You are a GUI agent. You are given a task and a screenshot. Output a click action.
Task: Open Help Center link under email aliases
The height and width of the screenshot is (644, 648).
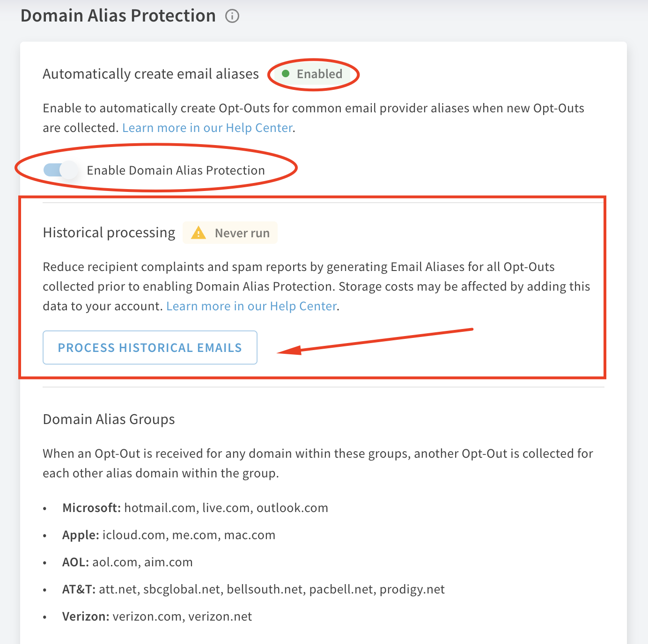[207, 128]
